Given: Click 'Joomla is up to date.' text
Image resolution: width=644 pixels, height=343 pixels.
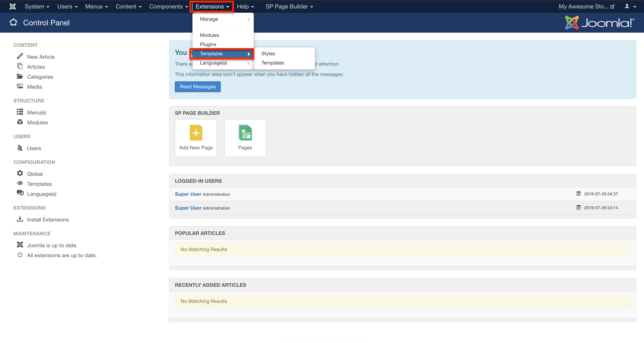Looking at the screenshot, I should 52,245.
